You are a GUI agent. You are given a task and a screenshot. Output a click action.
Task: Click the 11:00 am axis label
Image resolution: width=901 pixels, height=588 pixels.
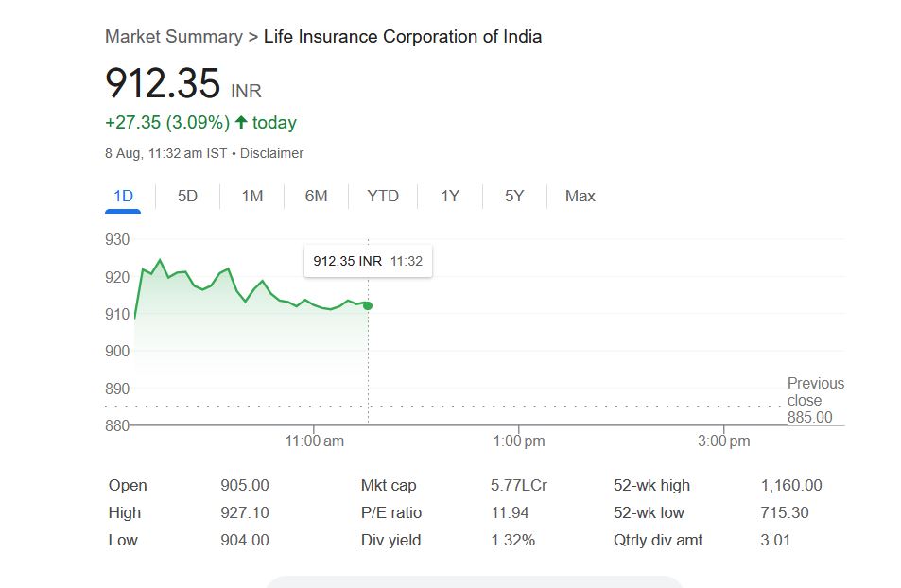[x=315, y=441]
